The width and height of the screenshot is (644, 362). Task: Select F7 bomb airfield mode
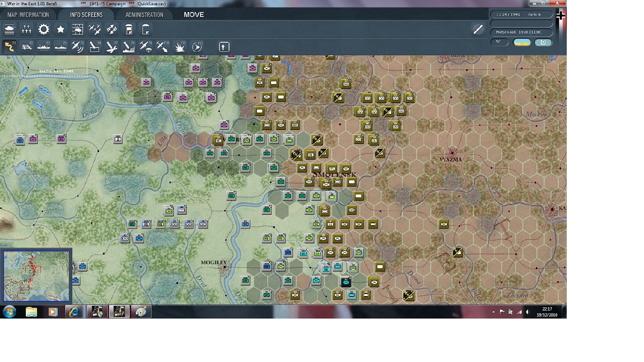112,47
